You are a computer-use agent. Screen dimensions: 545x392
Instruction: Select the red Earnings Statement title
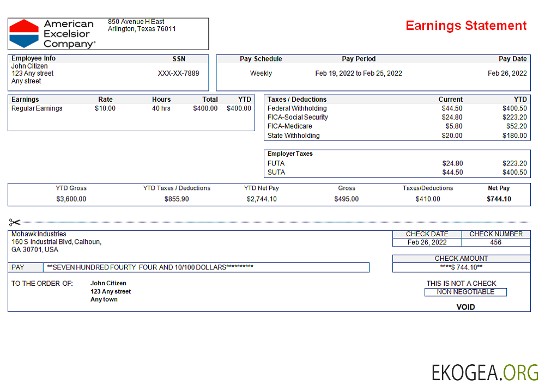(x=466, y=26)
